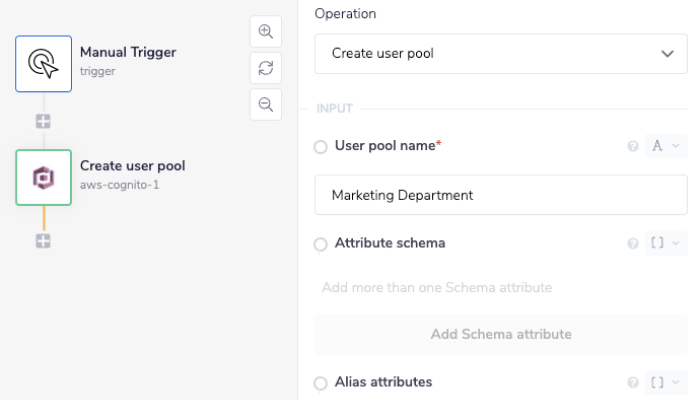The height and width of the screenshot is (400, 700).
Task: Select the Manual Trigger node icon
Action: tap(43, 64)
